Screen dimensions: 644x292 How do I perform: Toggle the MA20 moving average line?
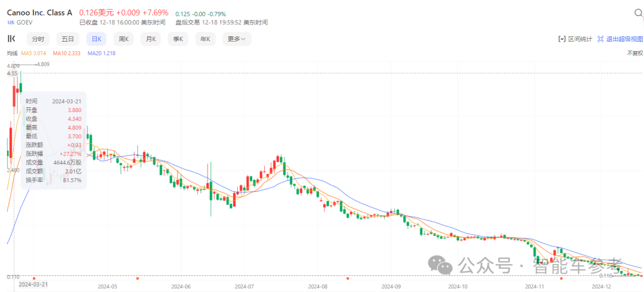(101, 53)
